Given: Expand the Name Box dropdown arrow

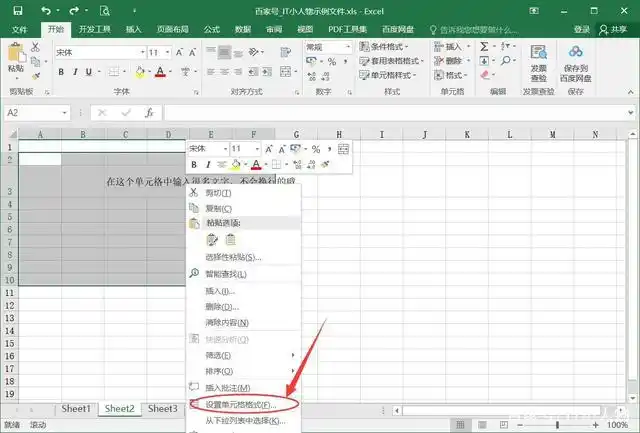Looking at the screenshot, I should click(x=66, y=113).
